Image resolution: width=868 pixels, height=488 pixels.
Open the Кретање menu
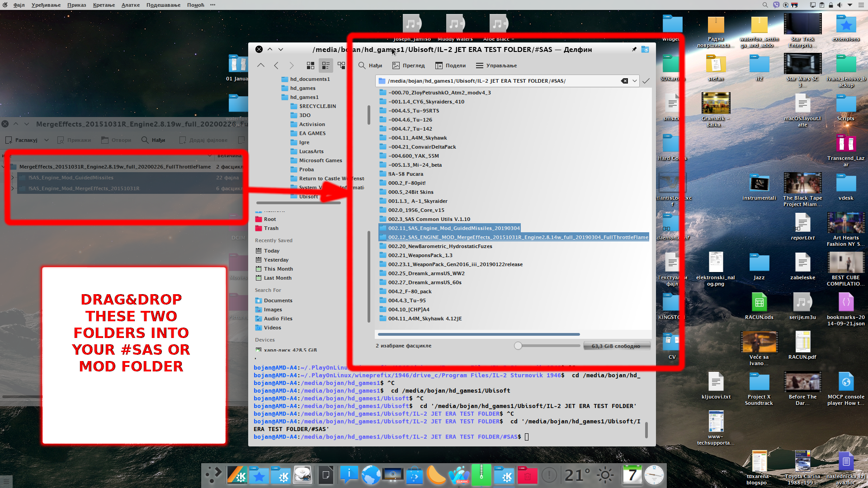coord(104,5)
